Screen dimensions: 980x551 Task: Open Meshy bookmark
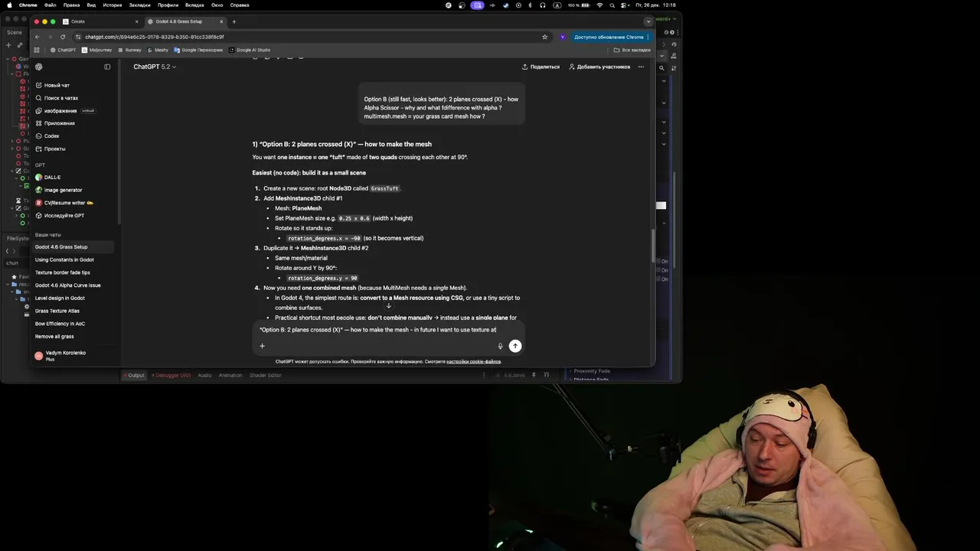pyautogui.click(x=158, y=50)
